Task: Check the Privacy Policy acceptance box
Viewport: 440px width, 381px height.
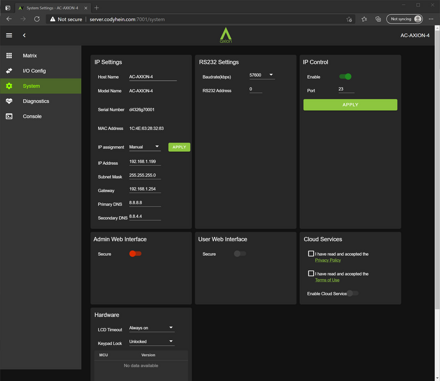Action: pyautogui.click(x=311, y=254)
